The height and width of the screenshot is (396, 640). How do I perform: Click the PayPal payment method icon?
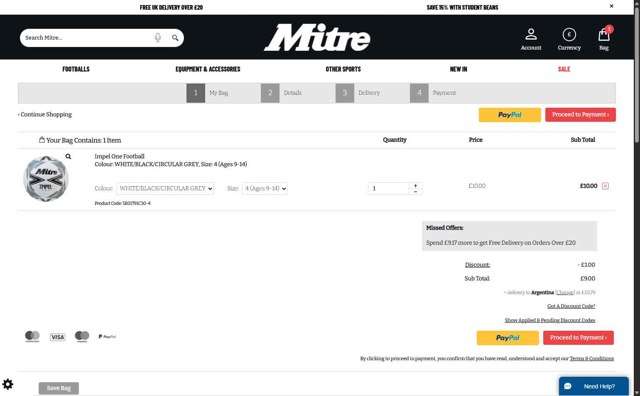(x=107, y=336)
